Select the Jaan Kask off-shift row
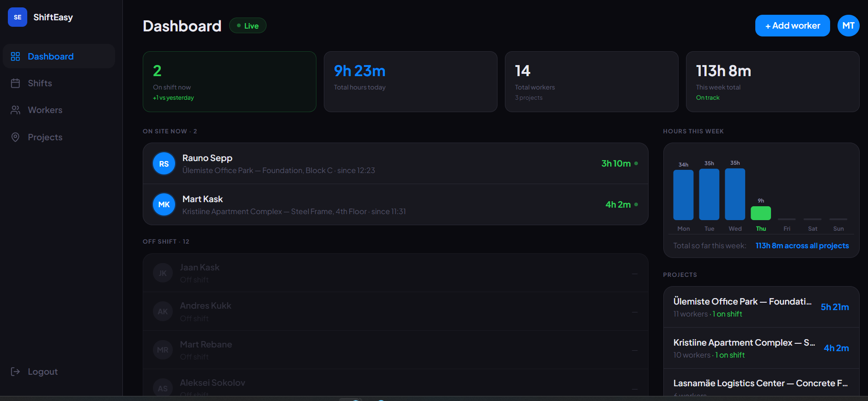Image resolution: width=868 pixels, height=401 pixels. click(395, 273)
